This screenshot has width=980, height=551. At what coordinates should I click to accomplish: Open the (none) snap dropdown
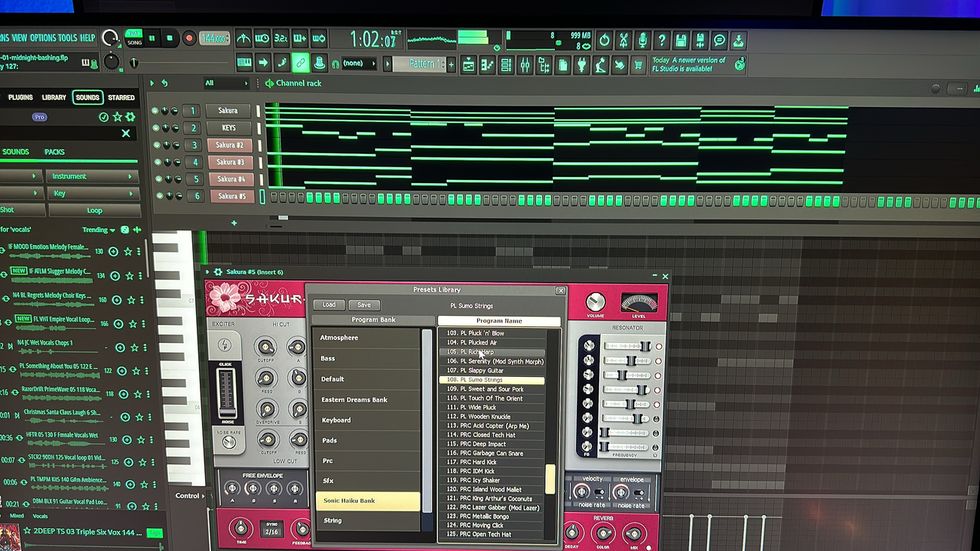(360, 63)
